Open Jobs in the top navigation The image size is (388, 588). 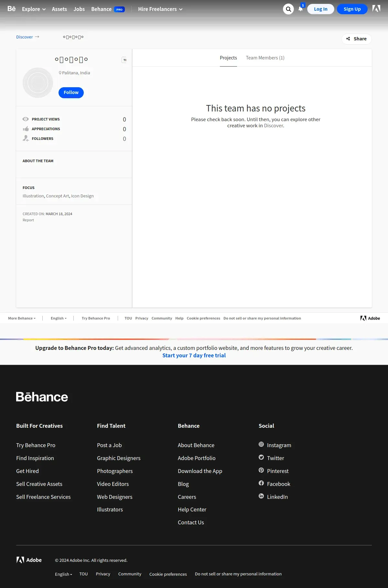[79, 9]
